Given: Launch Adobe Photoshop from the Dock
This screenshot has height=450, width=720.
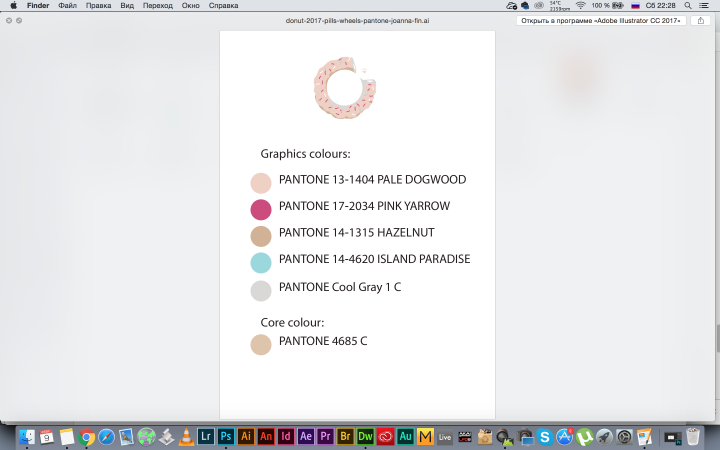Looking at the screenshot, I should pos(226,436).
